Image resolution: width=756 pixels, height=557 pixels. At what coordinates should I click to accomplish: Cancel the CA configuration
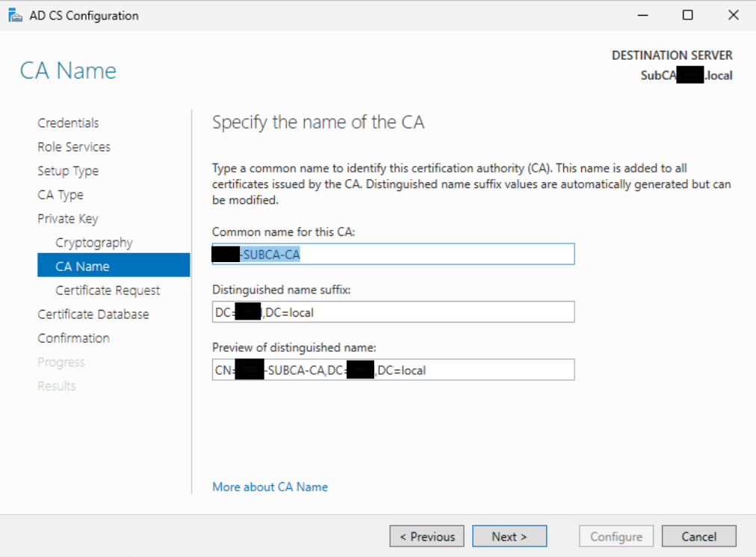pos(698,536)
